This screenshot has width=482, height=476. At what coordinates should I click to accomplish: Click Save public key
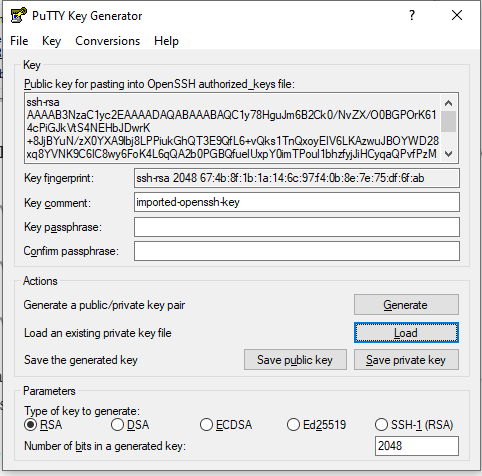(x=295, y=360)
